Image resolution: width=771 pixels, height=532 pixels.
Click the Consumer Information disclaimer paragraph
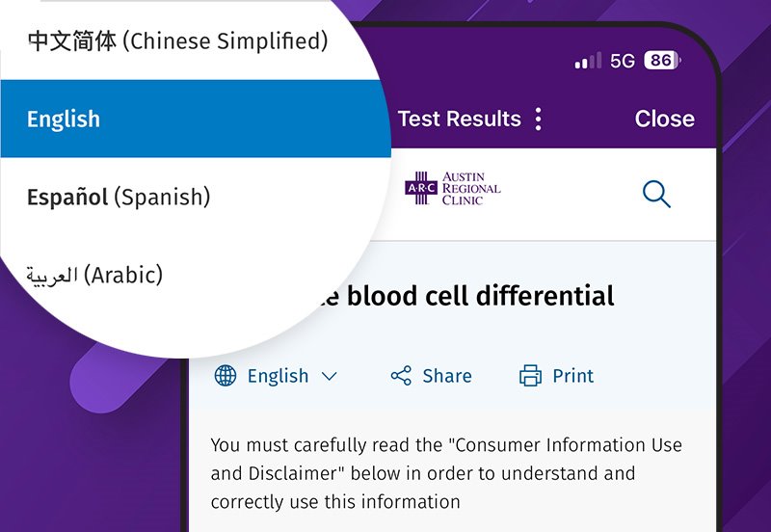pos(446,473)
